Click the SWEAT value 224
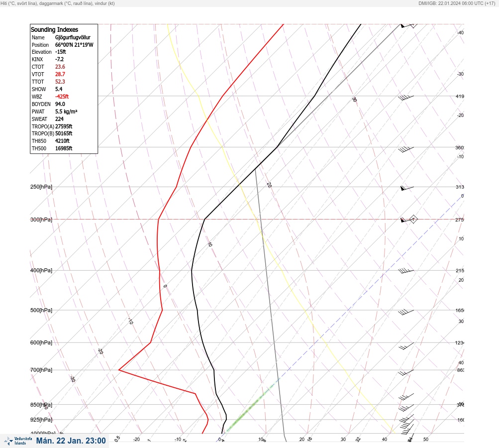The height and width of the screenshot is (448, 499). coord(60,119)
